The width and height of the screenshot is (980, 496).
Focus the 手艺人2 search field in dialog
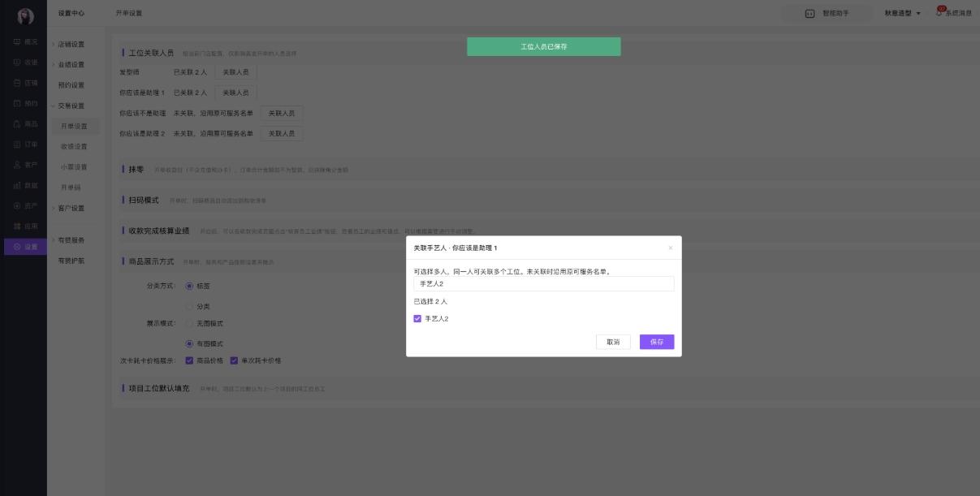tap(544, 284)
